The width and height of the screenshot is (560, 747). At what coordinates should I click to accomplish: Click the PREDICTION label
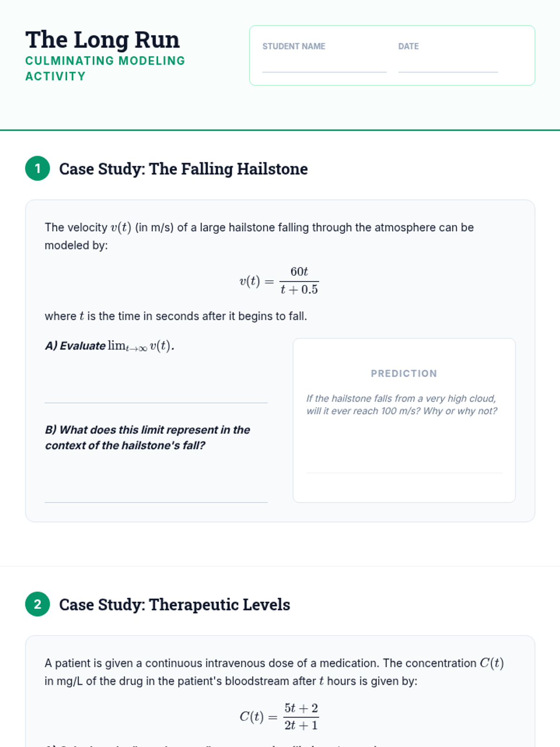coord(404,373)
